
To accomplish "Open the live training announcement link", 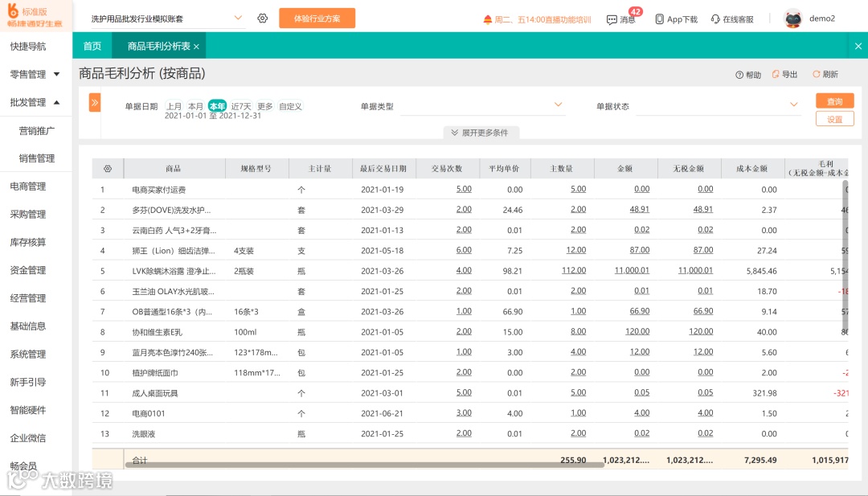I will (542, 19).
